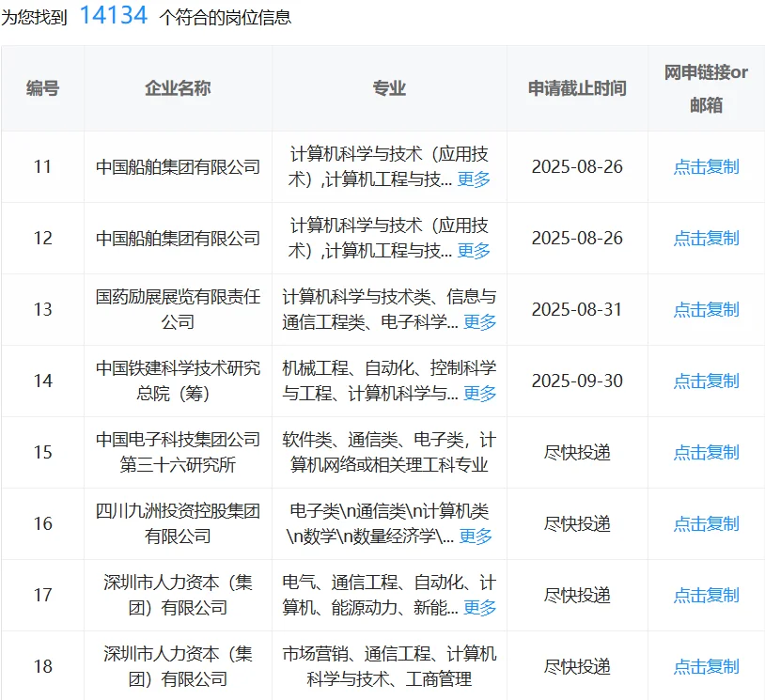Click the 企业名称 column header
Viewport: 765px width, 700px height.
point(178,88)
